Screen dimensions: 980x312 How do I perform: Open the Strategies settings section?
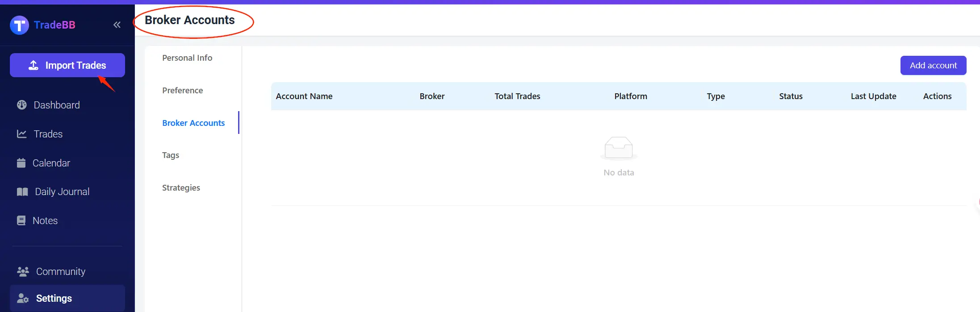(x=181, y=188)
